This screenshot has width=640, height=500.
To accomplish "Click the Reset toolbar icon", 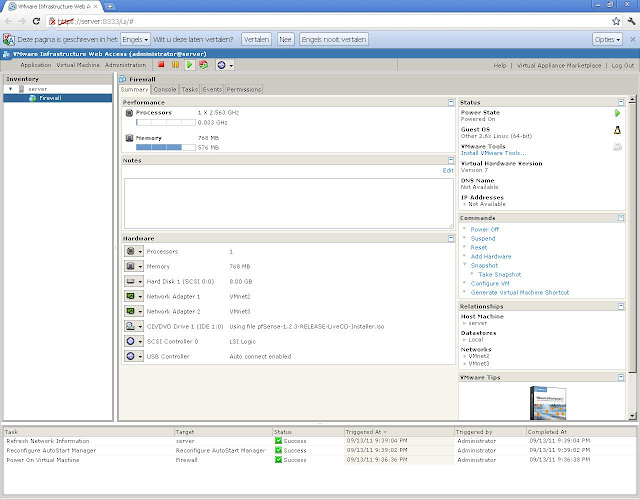I will point(203,64).
